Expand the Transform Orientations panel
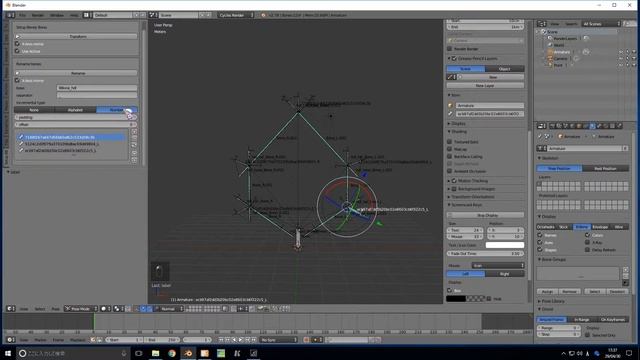The width and height of the screenshot is (640, 360). tap(472, 197)
